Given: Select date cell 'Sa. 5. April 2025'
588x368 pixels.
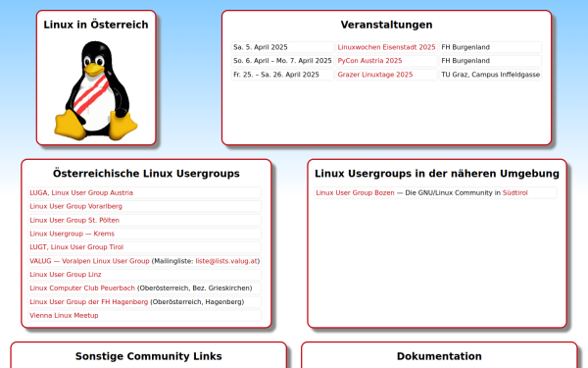Looking at the screenshot, I should [283, 47].
